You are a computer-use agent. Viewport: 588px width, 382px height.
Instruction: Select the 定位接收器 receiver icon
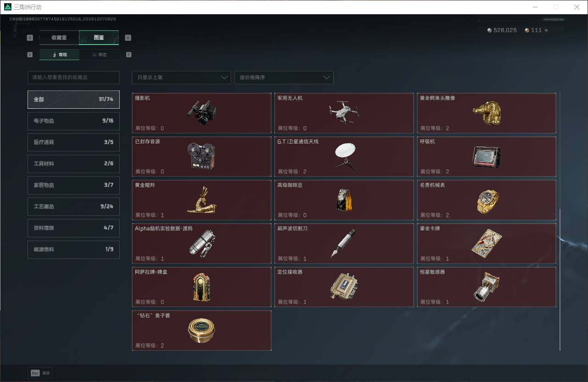pyautogui.click(x=344, y=287)
